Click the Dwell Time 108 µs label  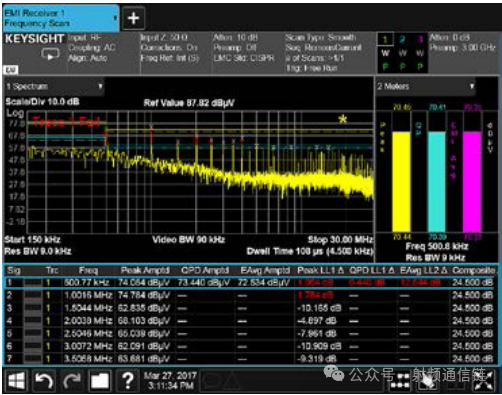coord(310,251)
